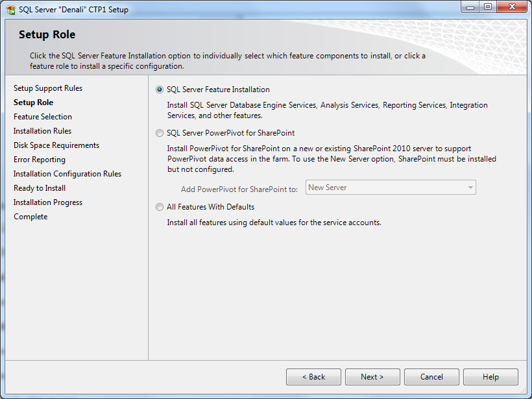Close the setup window
The image size is (532, 399).
pos(513,7)
